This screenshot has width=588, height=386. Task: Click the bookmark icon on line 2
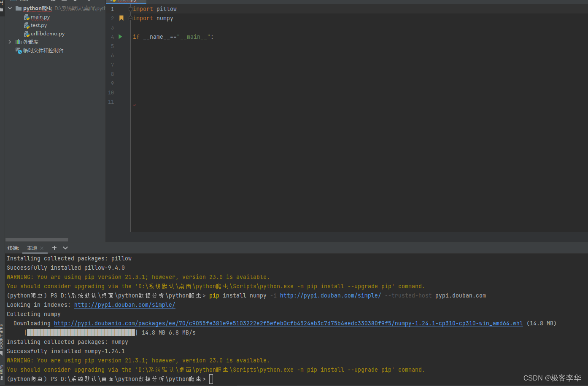point(121,18)
